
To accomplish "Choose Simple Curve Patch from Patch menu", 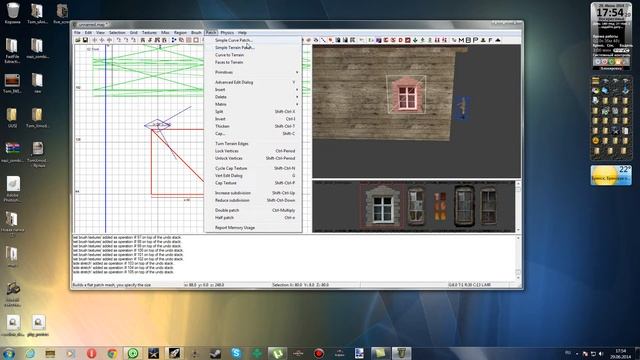I will 253,40.
